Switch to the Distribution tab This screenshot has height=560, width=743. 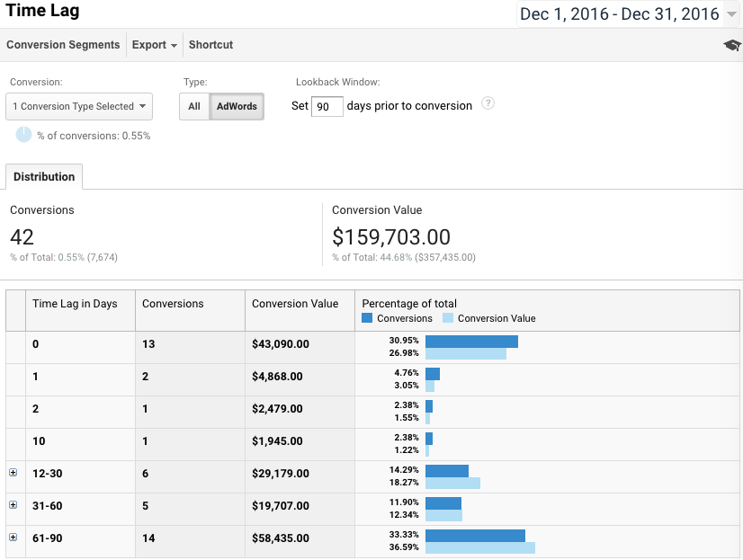44,176
